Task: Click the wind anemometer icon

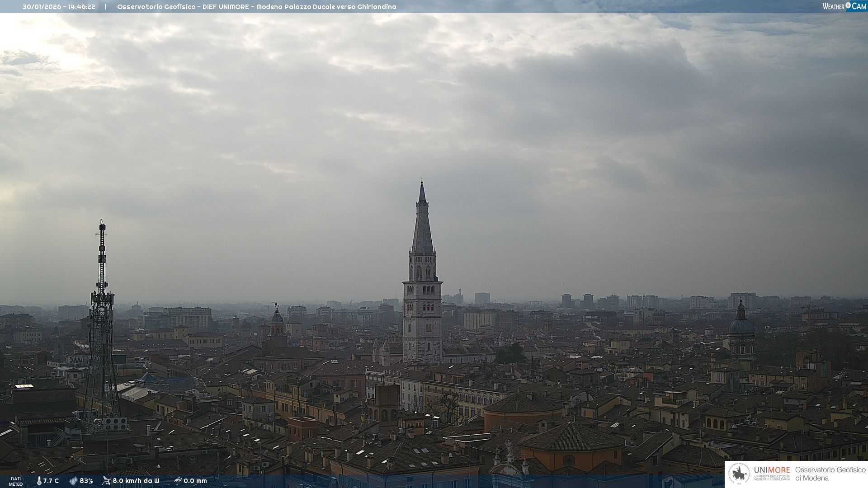Action: point(106,481)
